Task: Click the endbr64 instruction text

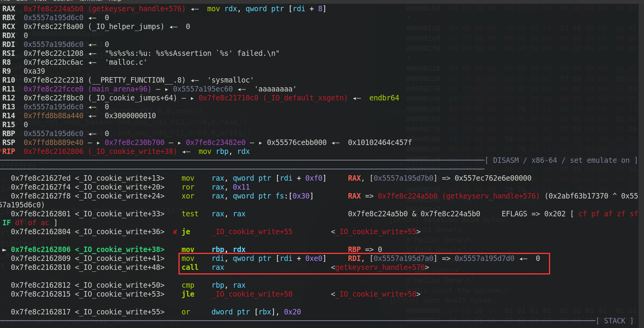Action: point(384,98)
